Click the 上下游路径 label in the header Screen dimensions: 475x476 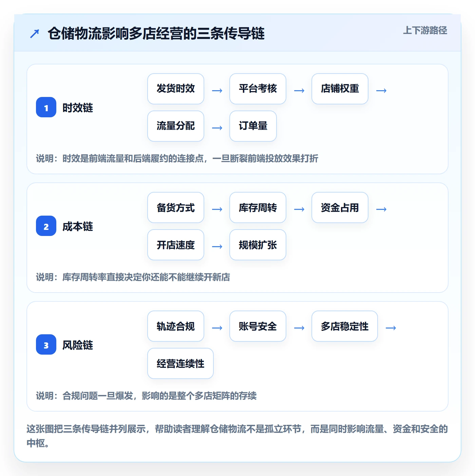click(x=425, y=31)
